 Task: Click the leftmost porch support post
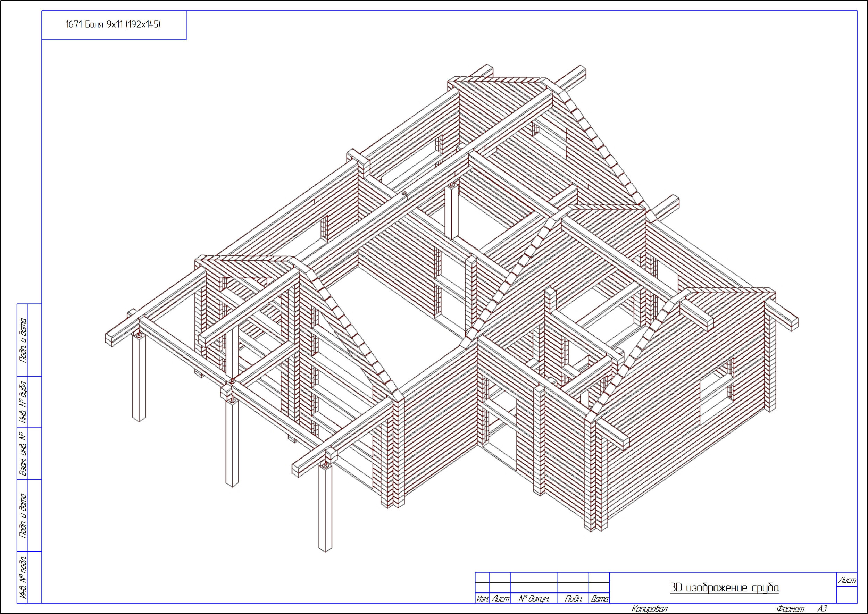(x=140, y=378)
